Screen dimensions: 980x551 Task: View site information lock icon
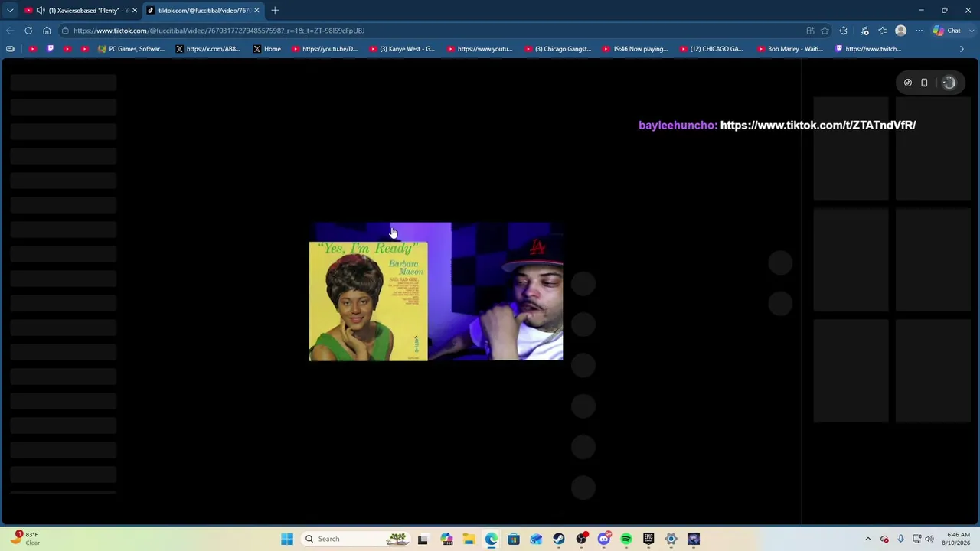pyautogui.click(x=66, y=31)
